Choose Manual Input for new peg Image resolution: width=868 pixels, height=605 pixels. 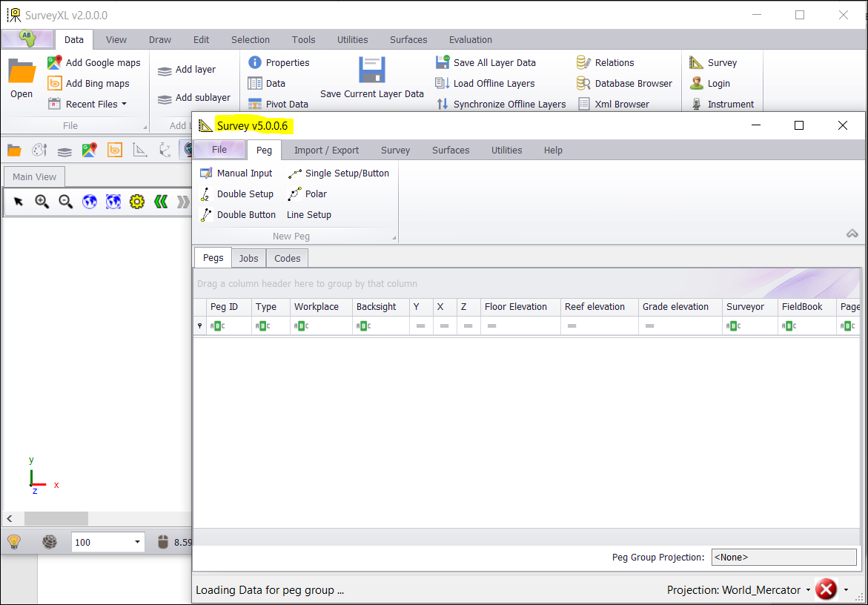point(236,173)
